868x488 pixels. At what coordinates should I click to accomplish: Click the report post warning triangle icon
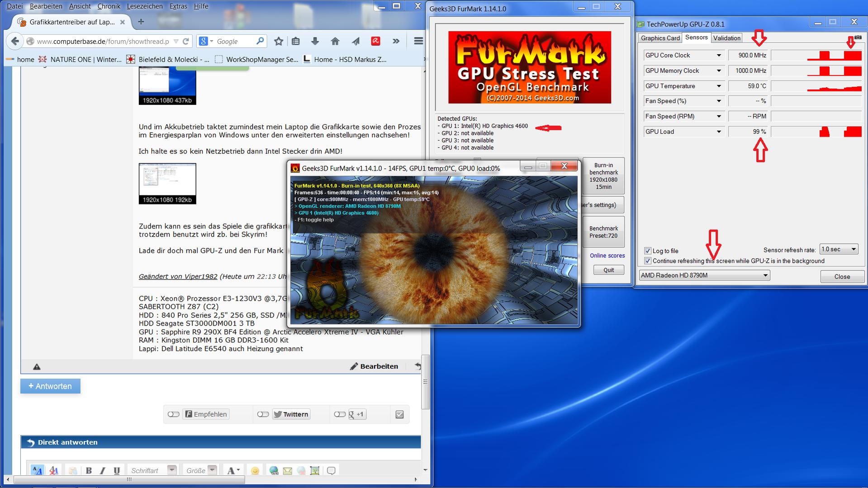[x=37, y=367]
